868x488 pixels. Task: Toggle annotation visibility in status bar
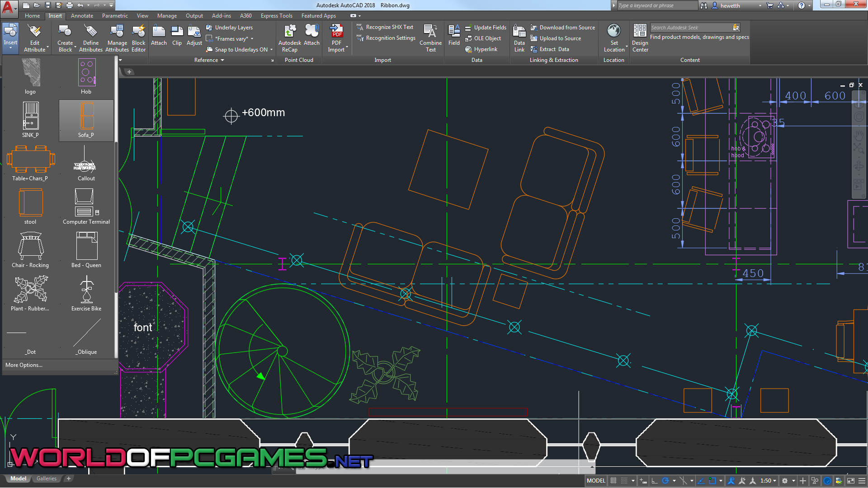731,481
